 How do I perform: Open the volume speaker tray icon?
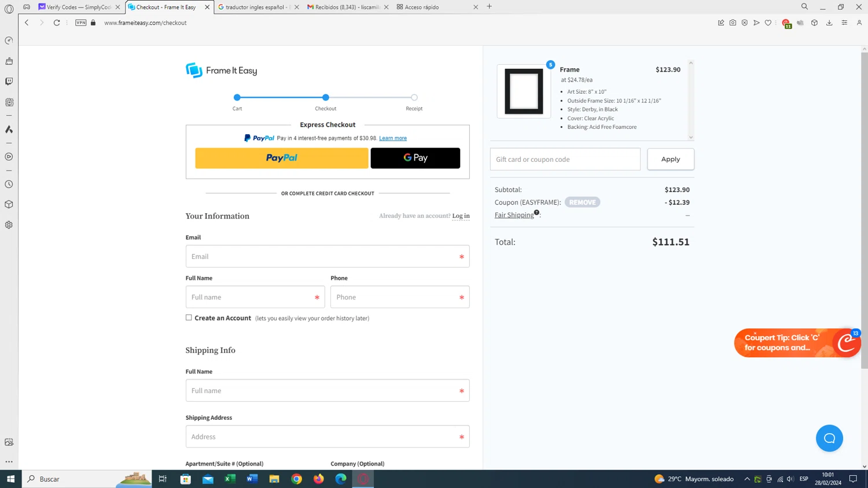(x=790, y=479)
